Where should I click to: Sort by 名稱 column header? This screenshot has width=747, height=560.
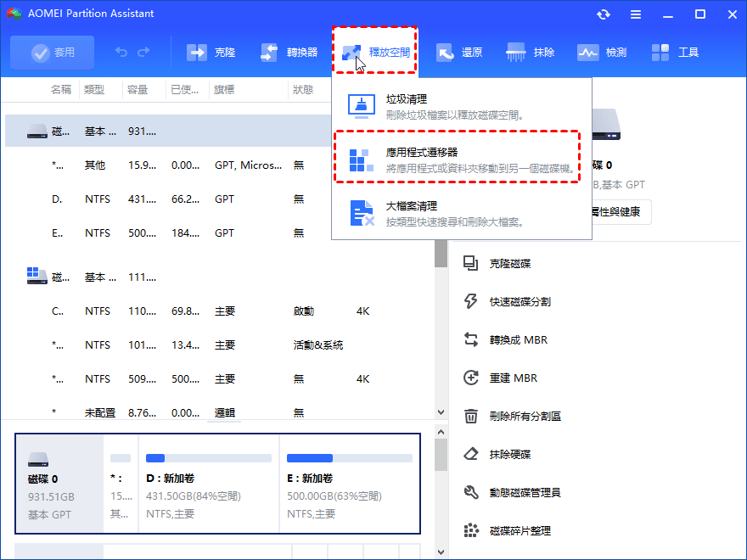click(61, 90)
